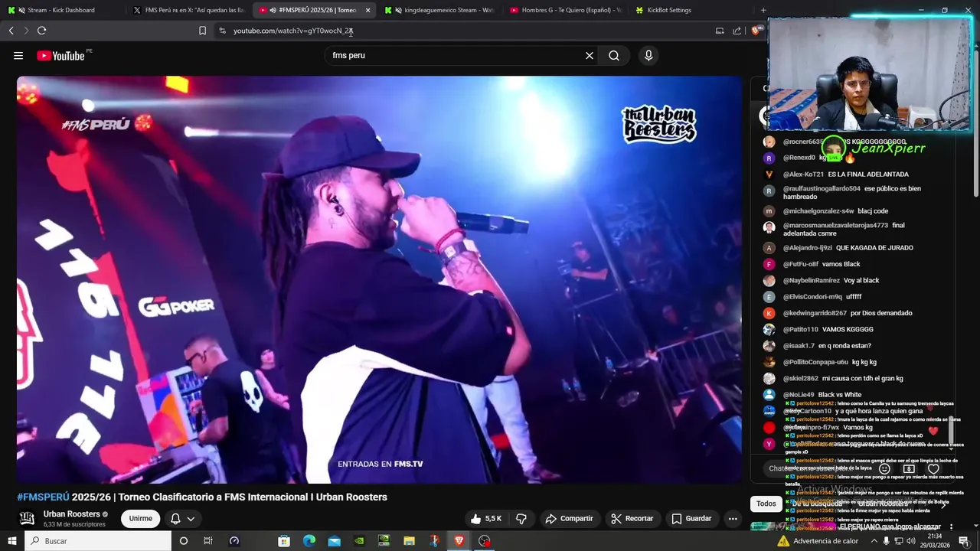Screen dimensions: 980x551
Task: Open Task View on taskbar
Action: [x=207, y=541]
